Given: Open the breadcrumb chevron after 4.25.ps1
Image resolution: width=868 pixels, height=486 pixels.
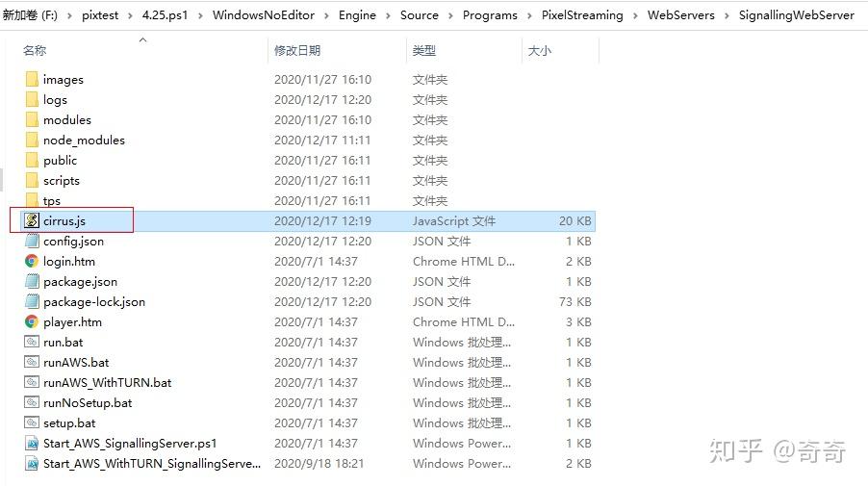Looking at the screenshot, I should tap(200, 15).
